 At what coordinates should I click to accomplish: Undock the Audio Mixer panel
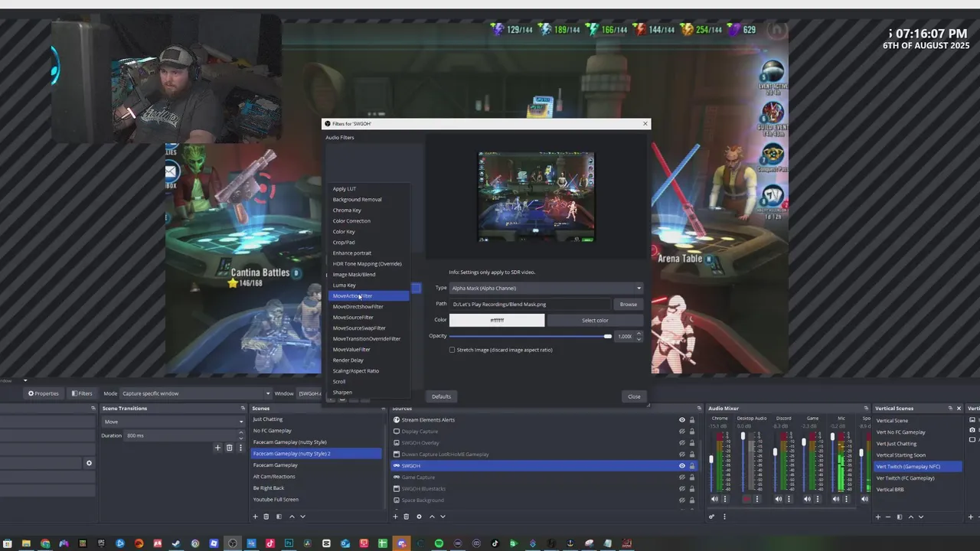point(866,408)
